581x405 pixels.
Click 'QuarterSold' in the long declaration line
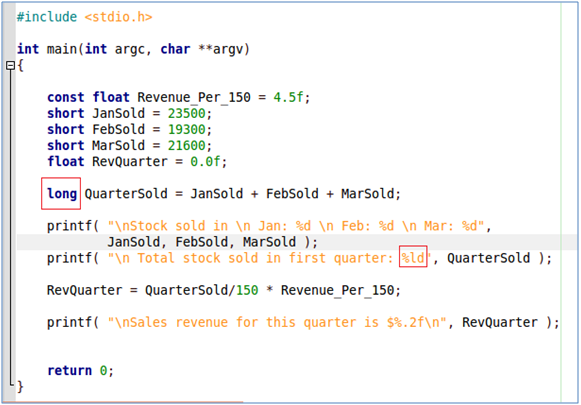(126, 194)
